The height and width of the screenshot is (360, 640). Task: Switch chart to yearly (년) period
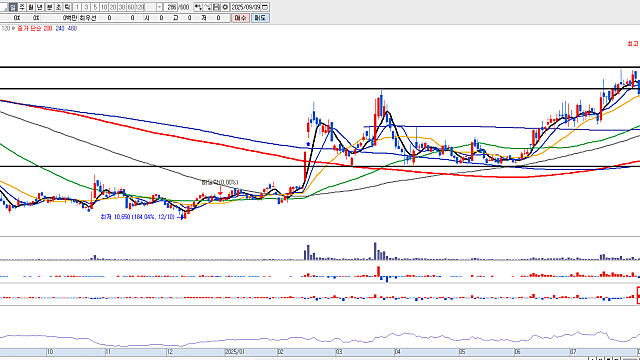pos(40,7)
